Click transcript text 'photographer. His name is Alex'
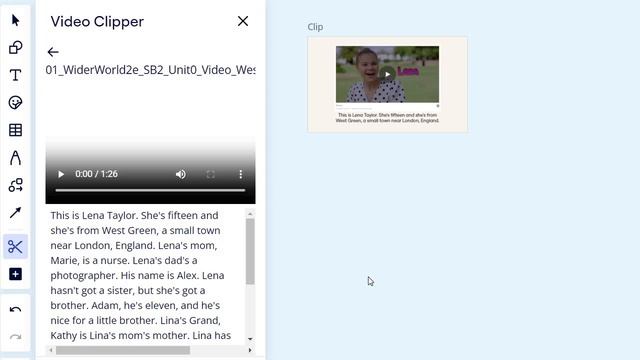640x360 pixels. click(124, 276)
